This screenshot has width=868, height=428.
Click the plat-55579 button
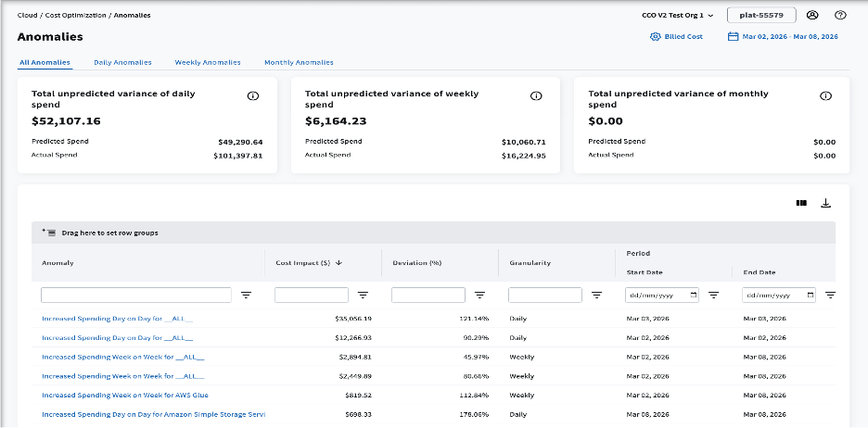(761, 15)
